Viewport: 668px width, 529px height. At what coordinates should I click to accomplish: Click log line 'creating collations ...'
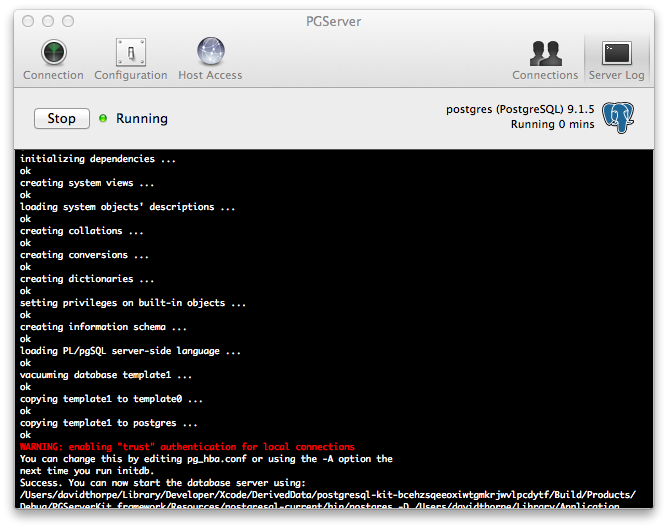[x=81, y=231]
